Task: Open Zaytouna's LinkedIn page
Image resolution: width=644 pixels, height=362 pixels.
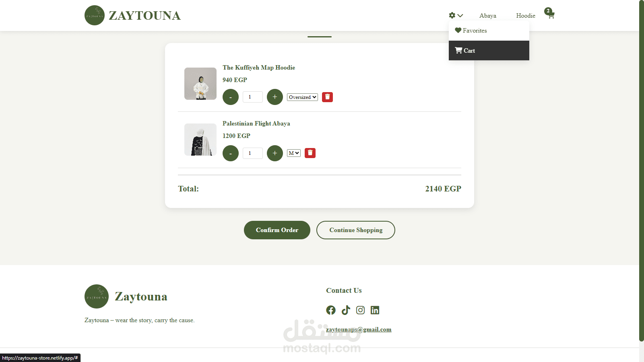Action: [375, 310]
